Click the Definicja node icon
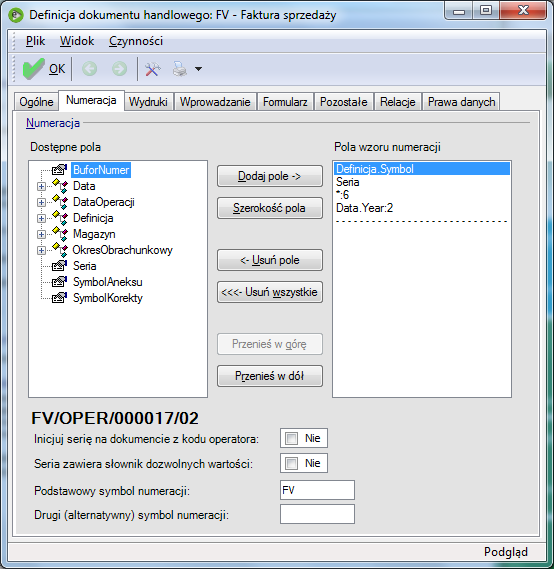The image size is (554, 569). coord(59,218)
